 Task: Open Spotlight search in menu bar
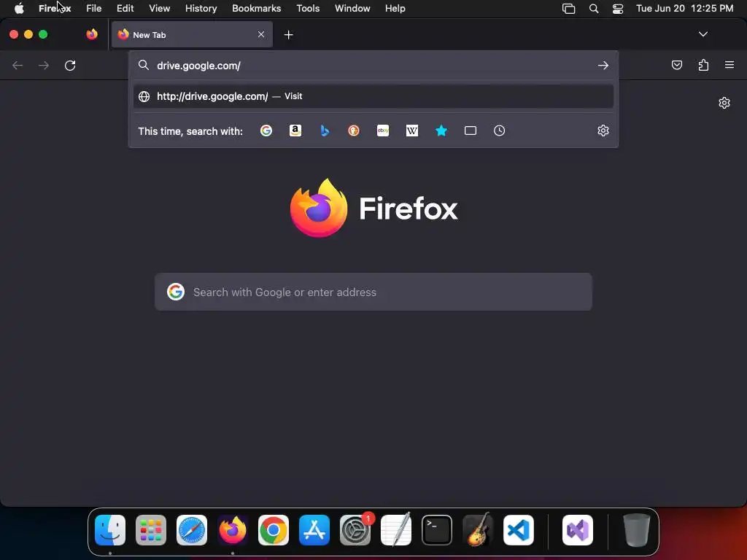594,8
